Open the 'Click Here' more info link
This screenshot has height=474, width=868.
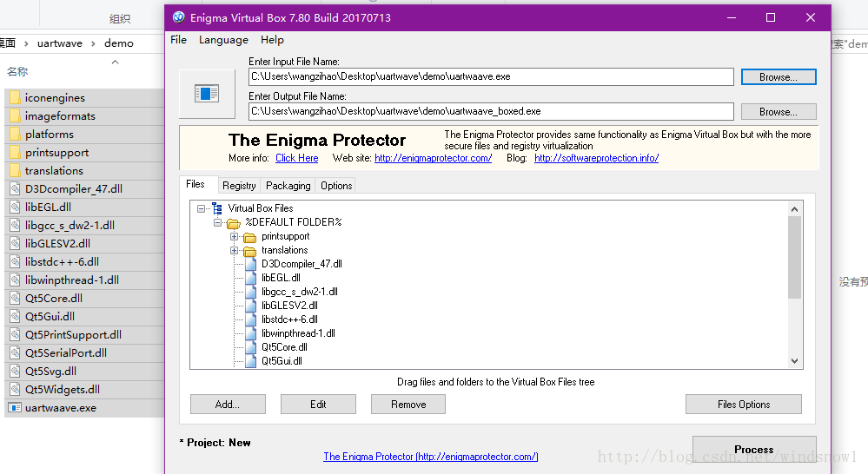296,158
